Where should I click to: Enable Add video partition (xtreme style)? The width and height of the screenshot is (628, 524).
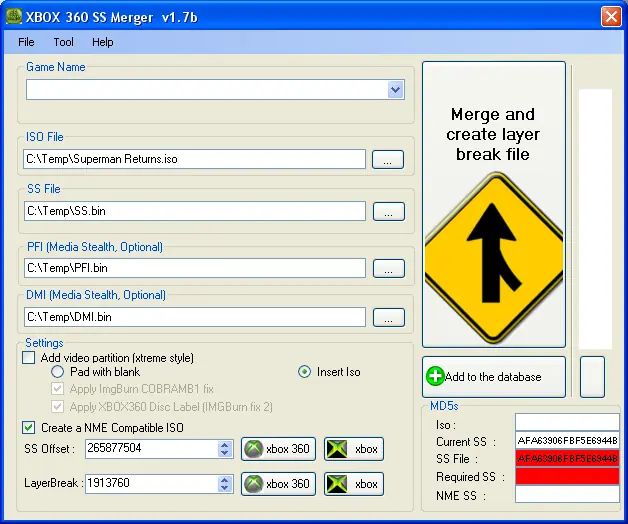tap(28, 357)
